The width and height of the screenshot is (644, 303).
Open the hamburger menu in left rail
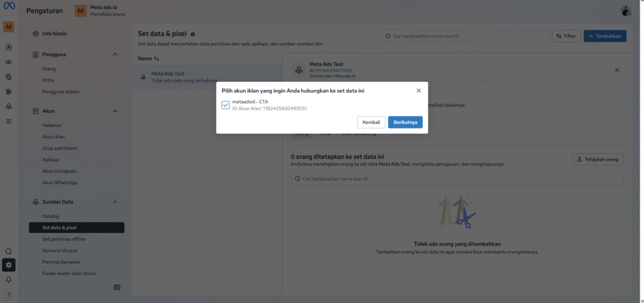[9, 120]
